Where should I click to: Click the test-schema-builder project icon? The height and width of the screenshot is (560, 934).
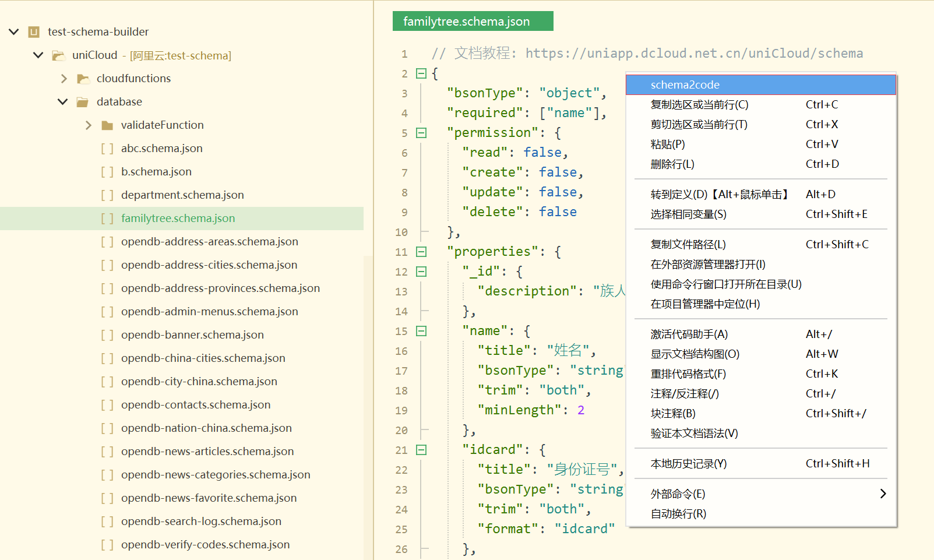coord(34,32)
